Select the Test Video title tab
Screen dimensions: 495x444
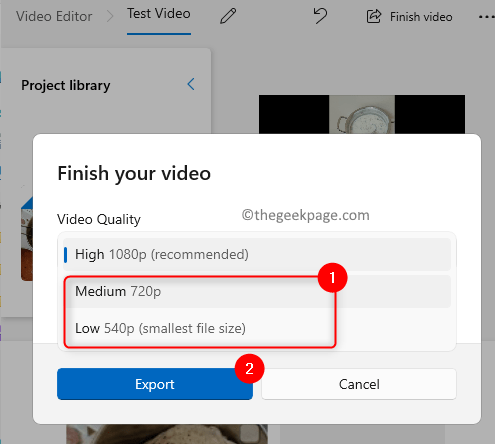(x=159, y=14)
